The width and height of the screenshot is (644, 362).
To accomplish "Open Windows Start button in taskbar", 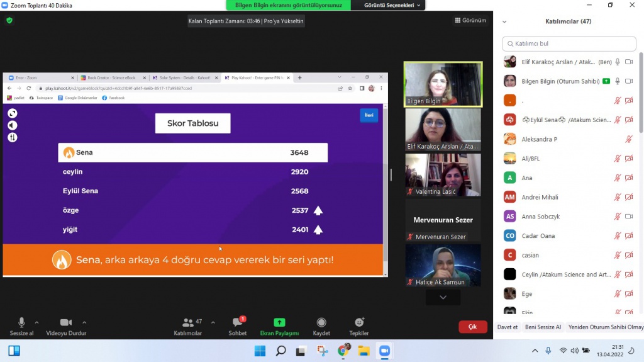I will click(x=260, y=351).
